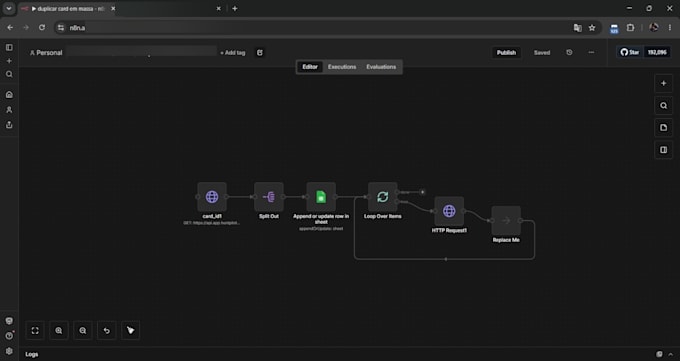Open the browser profile avatar
The width and height of the screenshot is (680, 361).
[x=654, y=28]
